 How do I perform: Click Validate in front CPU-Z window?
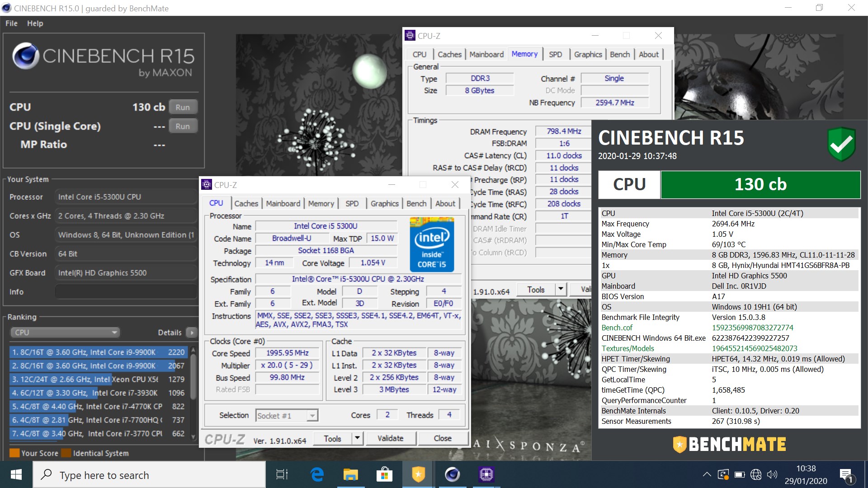click(391, 438)
